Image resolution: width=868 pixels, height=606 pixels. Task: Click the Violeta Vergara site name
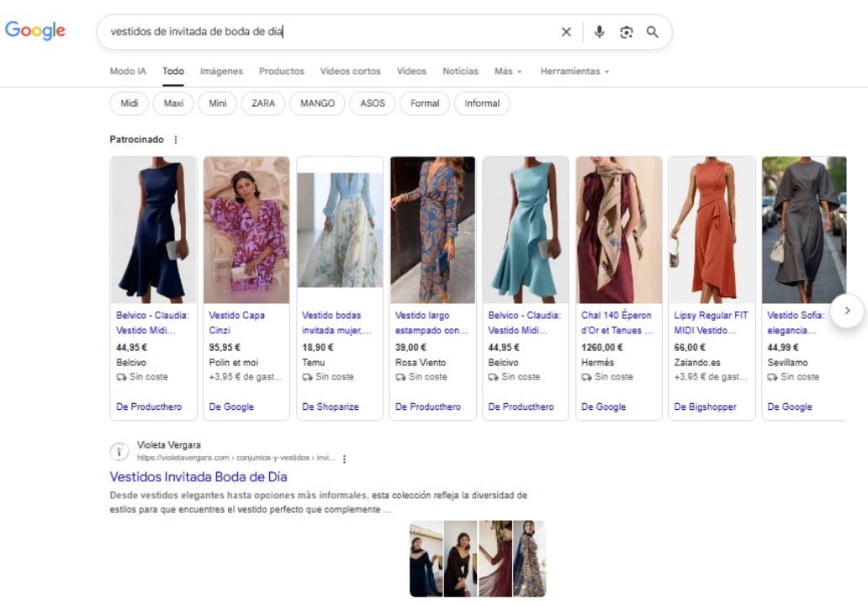tap(169, 445)
